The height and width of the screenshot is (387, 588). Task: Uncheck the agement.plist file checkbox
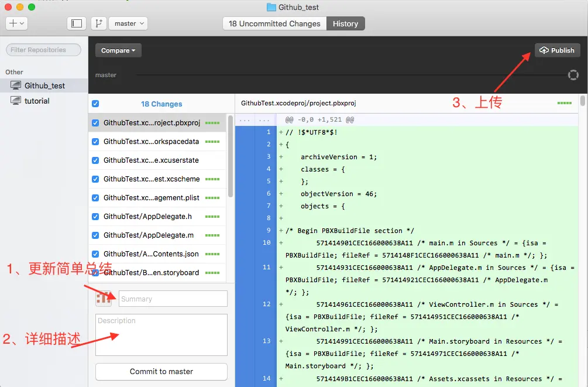coord(95,198)
